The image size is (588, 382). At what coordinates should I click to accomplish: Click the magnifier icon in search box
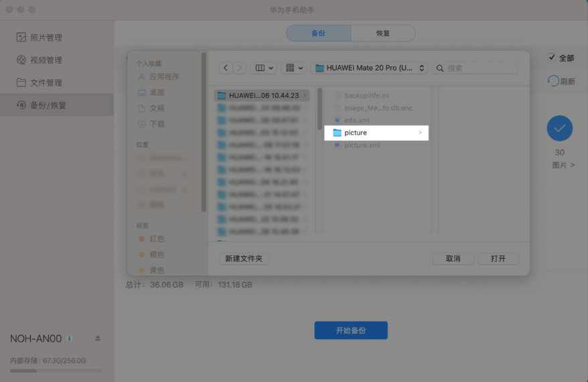[x=440, y=68]
